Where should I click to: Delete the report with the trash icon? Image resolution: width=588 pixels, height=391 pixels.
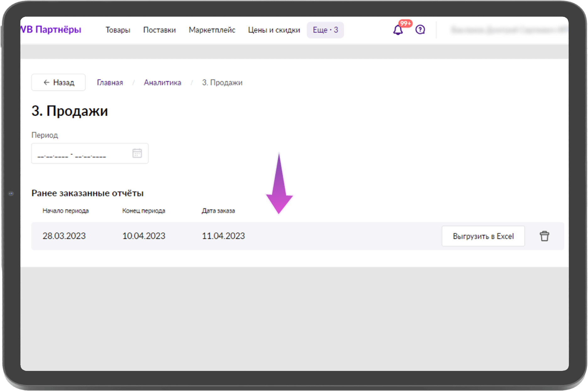545,236
